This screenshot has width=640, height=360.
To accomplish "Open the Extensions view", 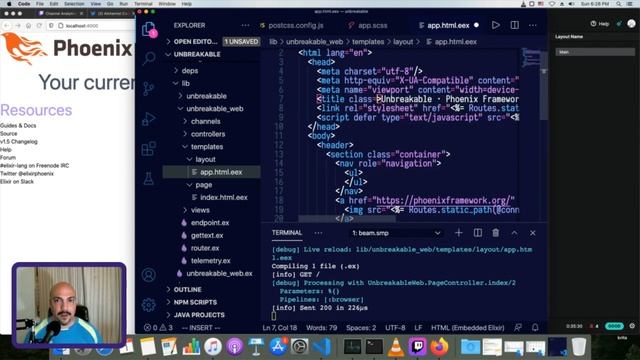I will pos(149,149).
